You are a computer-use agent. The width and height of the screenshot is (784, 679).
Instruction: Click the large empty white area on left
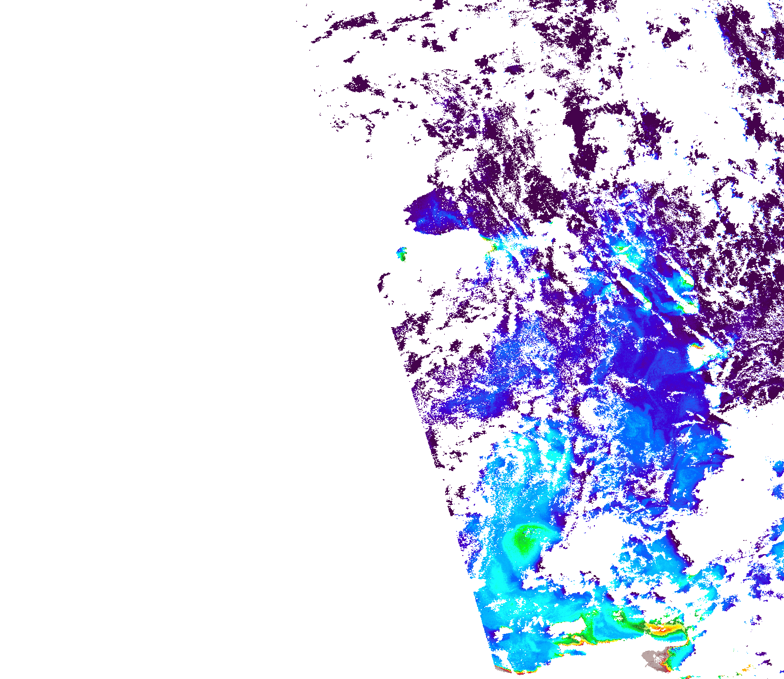[x=166, y=332]
